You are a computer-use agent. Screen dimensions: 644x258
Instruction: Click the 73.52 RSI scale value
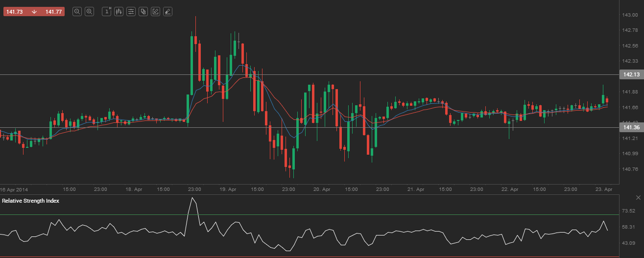(x=629, y=211)
